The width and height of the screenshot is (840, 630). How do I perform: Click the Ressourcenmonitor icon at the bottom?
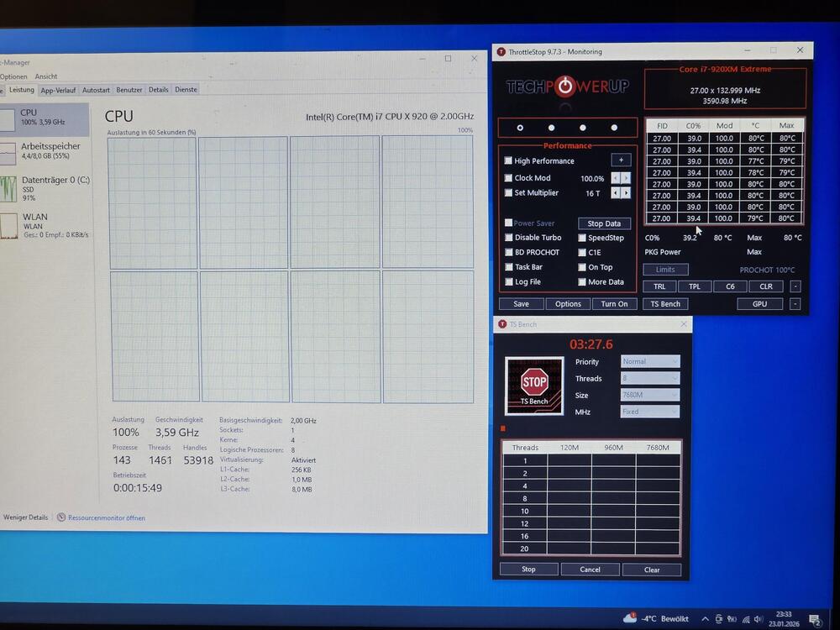click(x=61, y=517)
